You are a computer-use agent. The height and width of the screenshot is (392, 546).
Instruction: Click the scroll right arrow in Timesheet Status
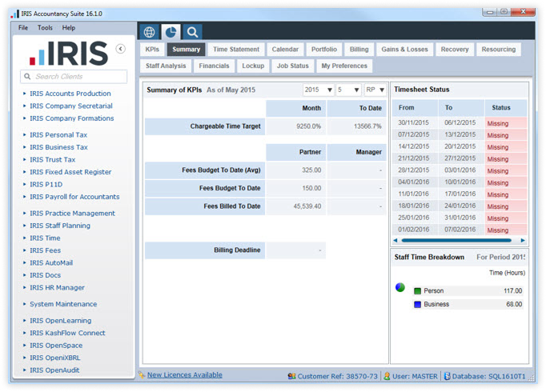click(523, 240)
